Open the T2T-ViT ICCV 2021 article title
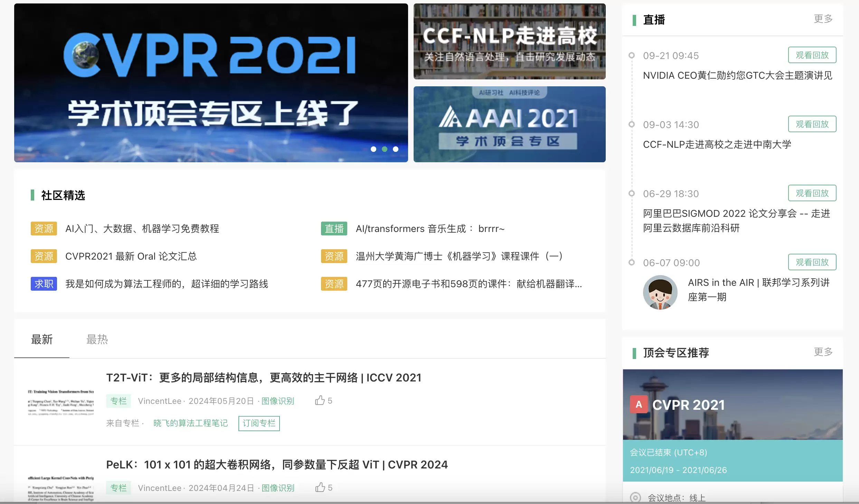 tap(264, 378)
